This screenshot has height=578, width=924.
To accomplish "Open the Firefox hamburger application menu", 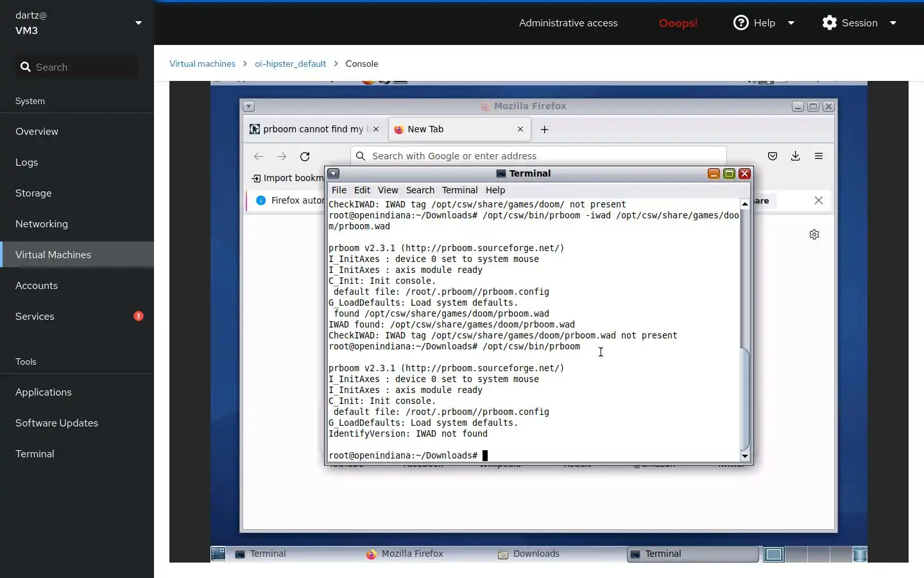I will [x=819, y=156].
